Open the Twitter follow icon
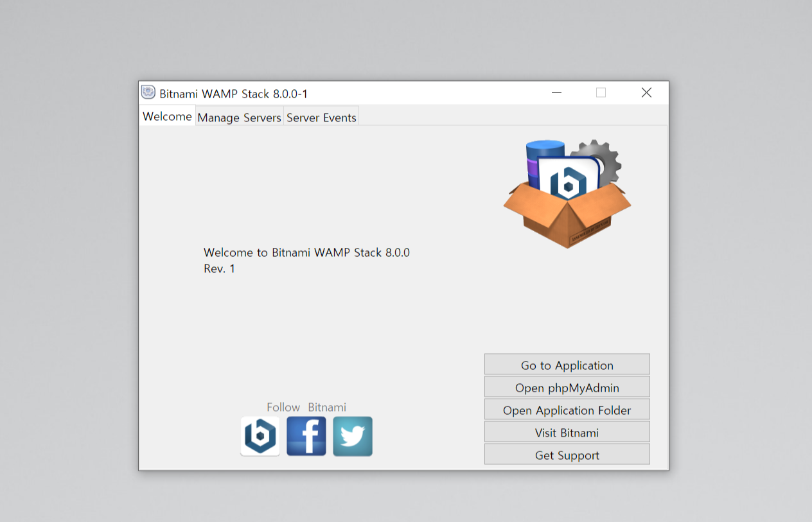The width and height of the screenshot is (812, 522). [x=353, y=437]
